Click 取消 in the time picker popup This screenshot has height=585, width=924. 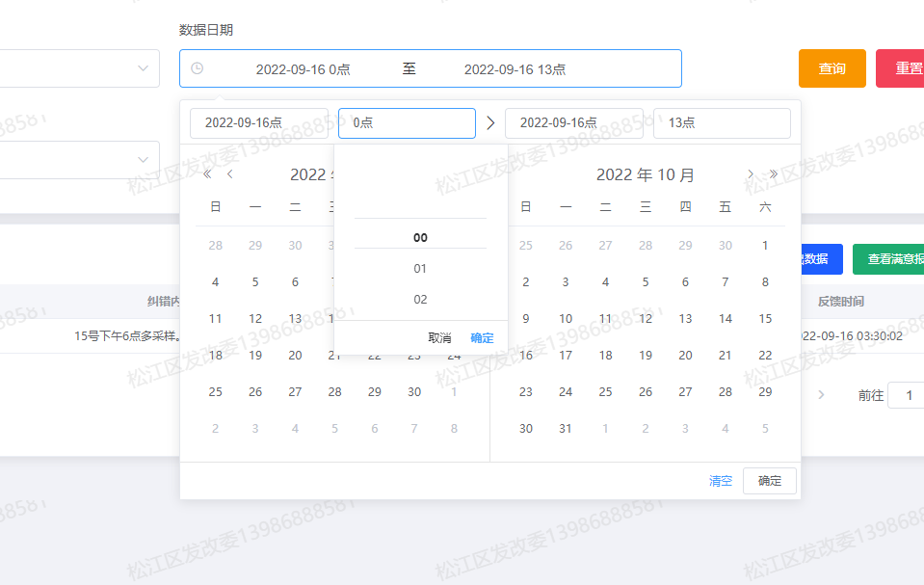(439, 338)
